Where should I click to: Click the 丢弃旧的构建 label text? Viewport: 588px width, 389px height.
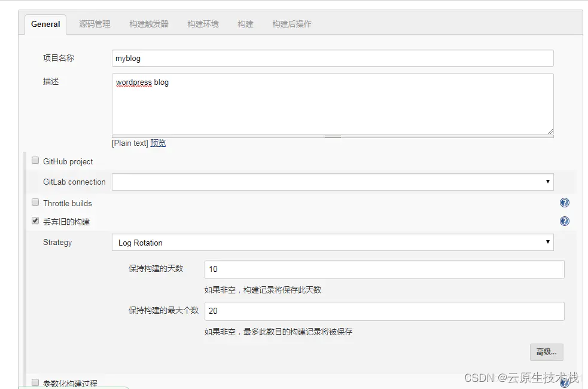66,222
